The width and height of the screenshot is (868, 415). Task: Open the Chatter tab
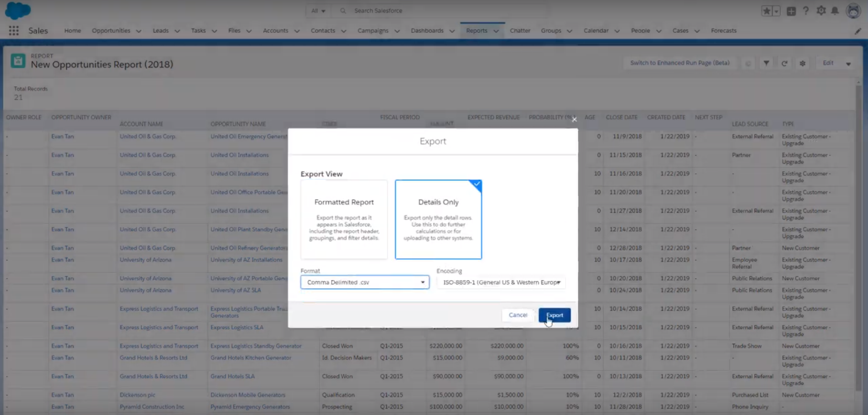click(520, 30)
